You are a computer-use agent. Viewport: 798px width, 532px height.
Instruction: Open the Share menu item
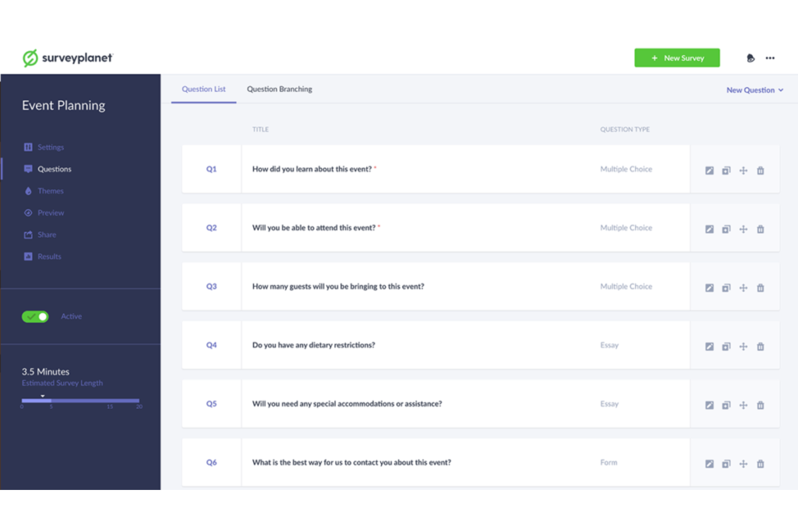pos(46,234)
